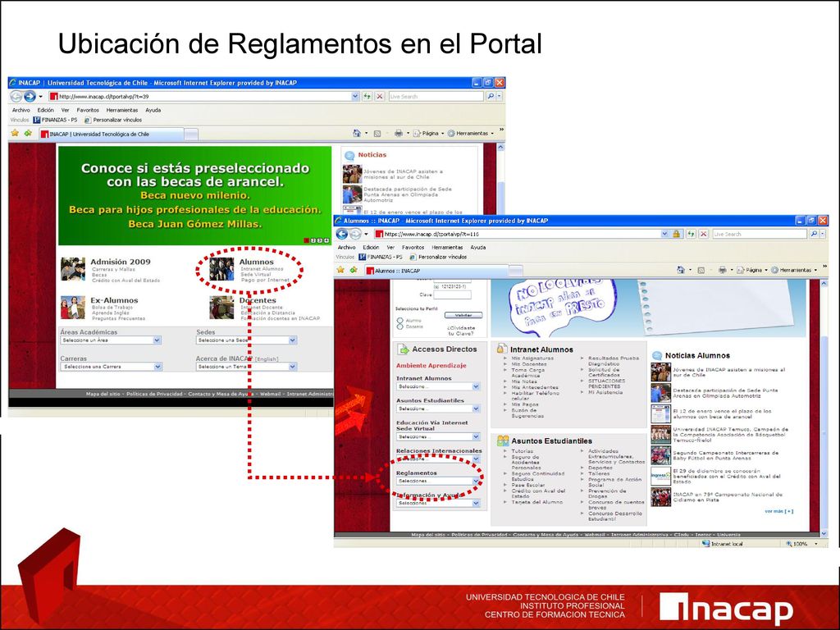
Task: Open Acerca de INACAP dropdown in home window
Action: 246,367
